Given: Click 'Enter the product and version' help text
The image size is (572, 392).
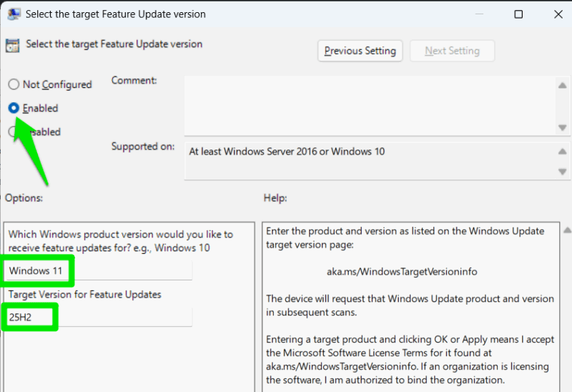Looking at the screenshot, I should 405,237.
